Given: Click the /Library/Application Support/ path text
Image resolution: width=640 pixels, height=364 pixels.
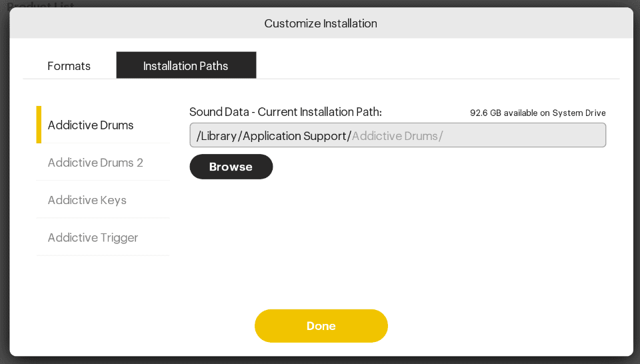Looking at the screenshot, I should coord(274,136).
